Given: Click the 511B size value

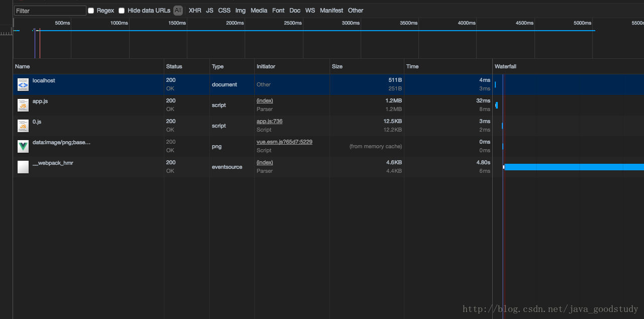Looking at the screenshot, I should (x=395, y=80).
